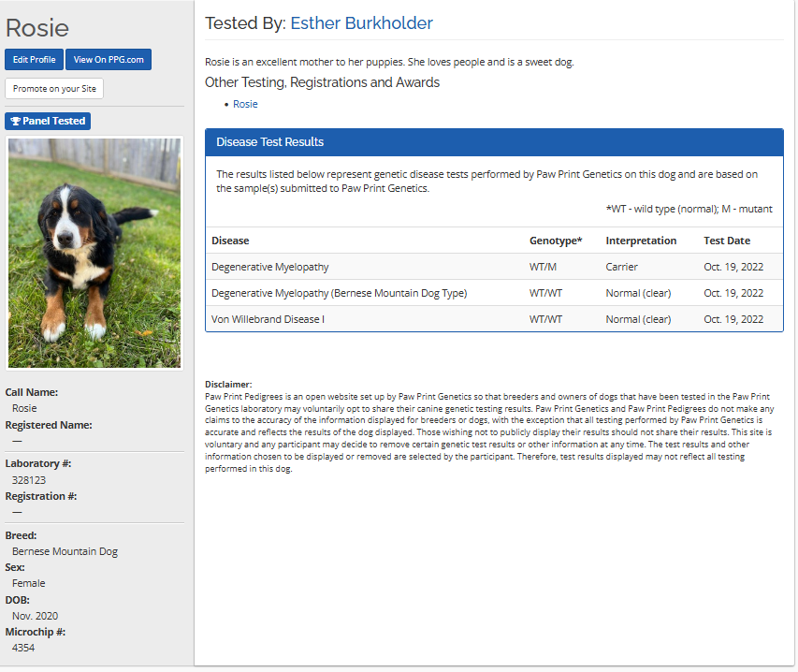Click the Disease column header
Screen dimensions: 798x672
pos(230,241)
